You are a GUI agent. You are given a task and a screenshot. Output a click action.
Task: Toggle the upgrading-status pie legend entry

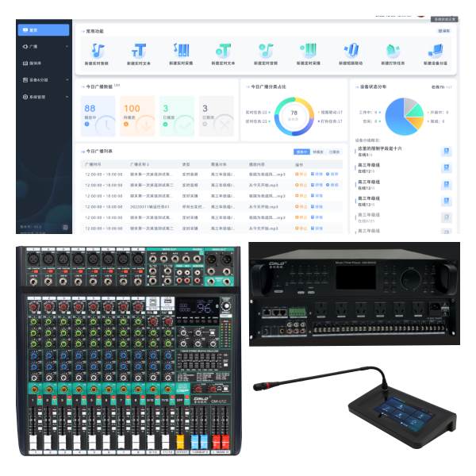pyautogui.click(x=437, y=113)
